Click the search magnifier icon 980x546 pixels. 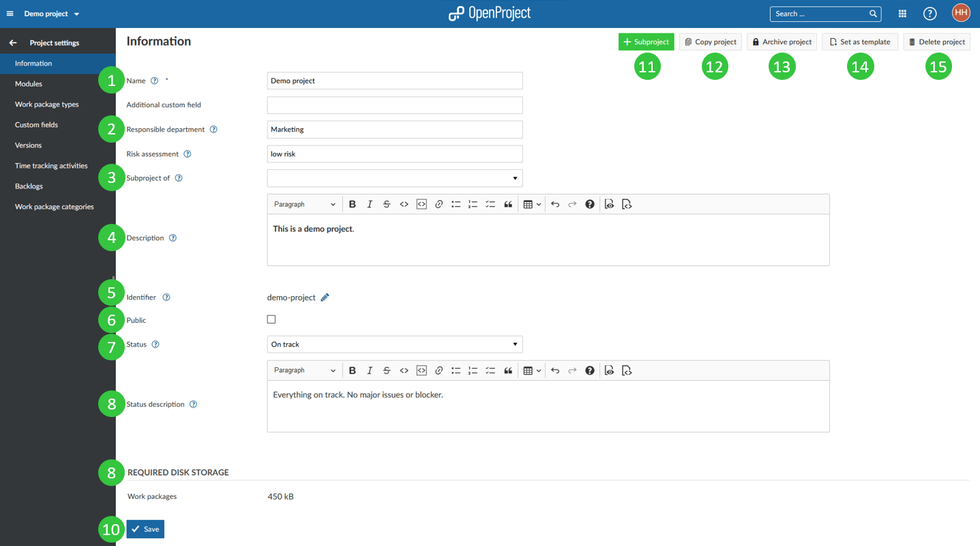point(874,14)
